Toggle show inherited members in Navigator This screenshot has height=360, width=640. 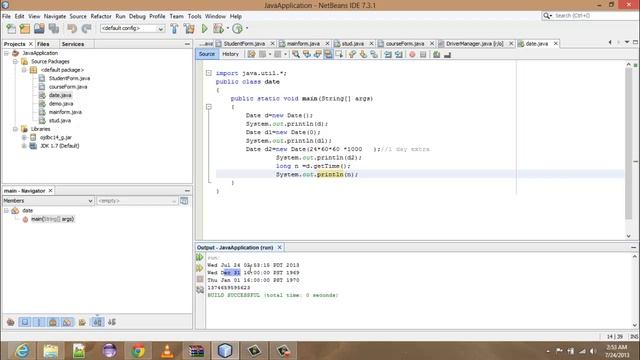click(x=11, y=322)
